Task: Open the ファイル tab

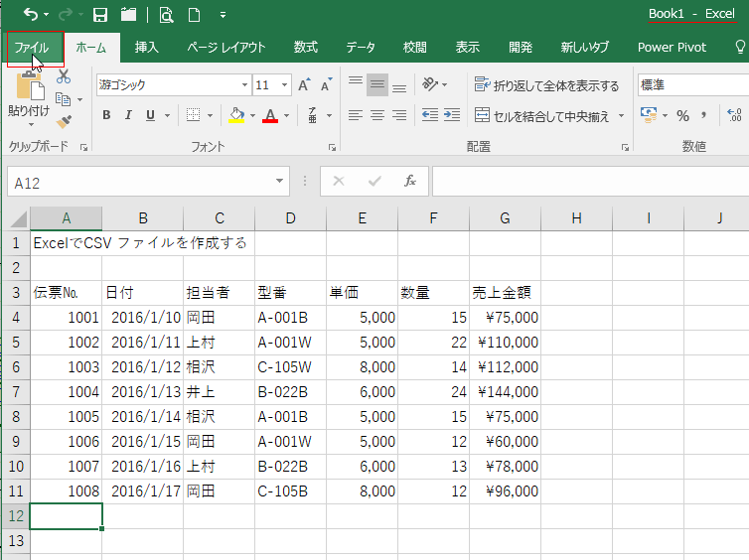Action: [x=32, y=48]
